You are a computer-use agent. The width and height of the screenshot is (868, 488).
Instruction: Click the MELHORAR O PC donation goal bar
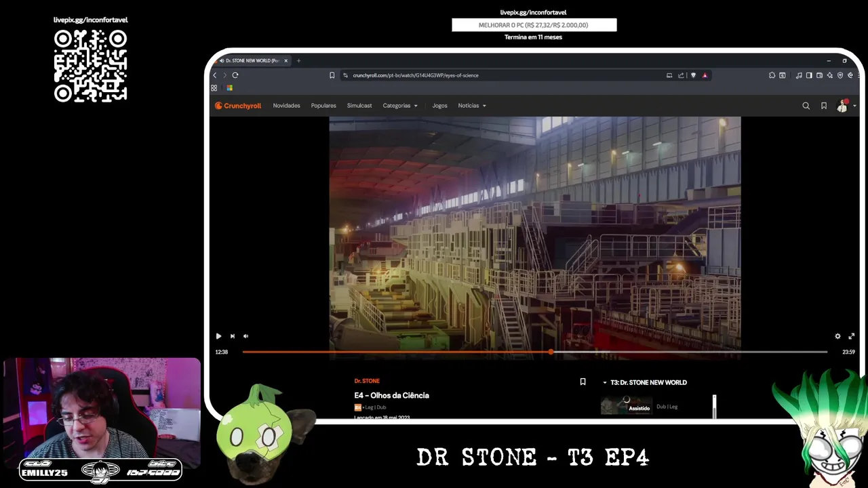(534, 25)
